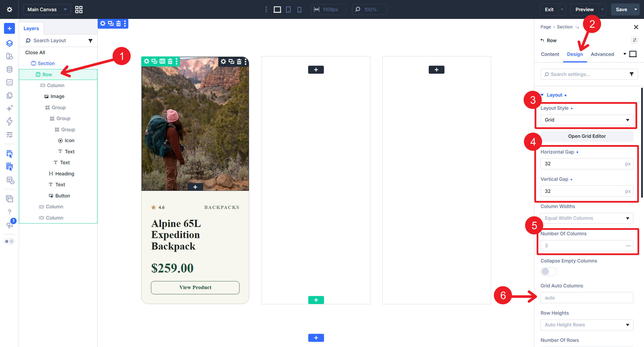Switch to the Content tab
644x347 pixels.
point(550,54)
